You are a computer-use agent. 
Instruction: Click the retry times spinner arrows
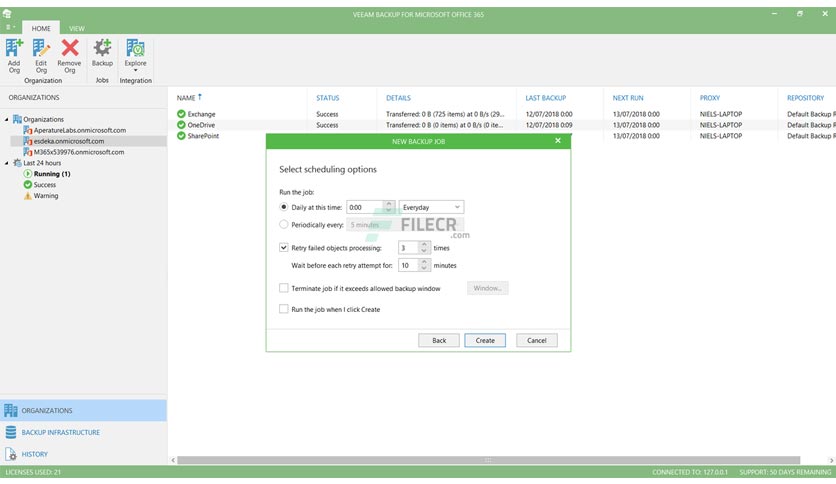(424, 247)
